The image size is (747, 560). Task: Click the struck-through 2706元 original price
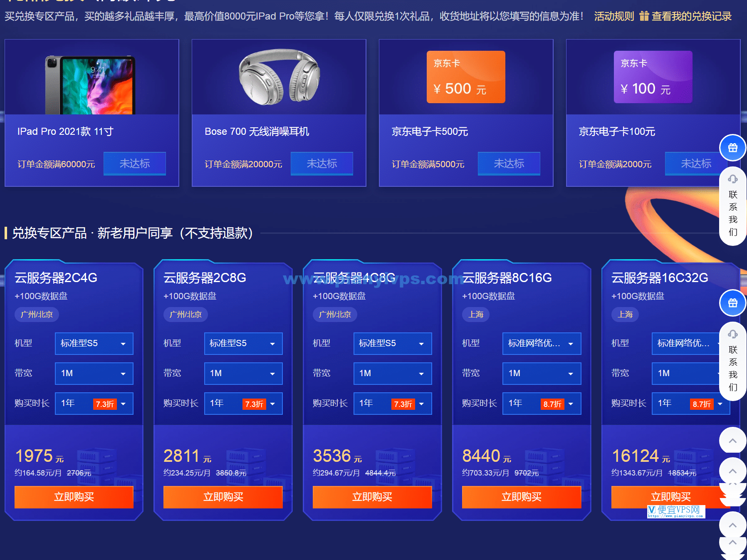(79, 473)
